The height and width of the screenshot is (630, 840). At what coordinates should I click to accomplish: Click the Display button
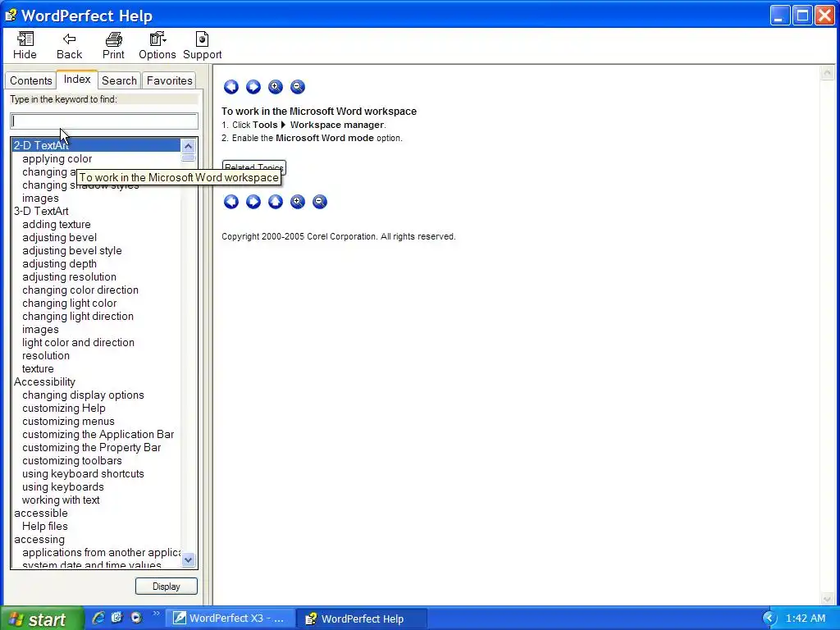pos(166,586)
